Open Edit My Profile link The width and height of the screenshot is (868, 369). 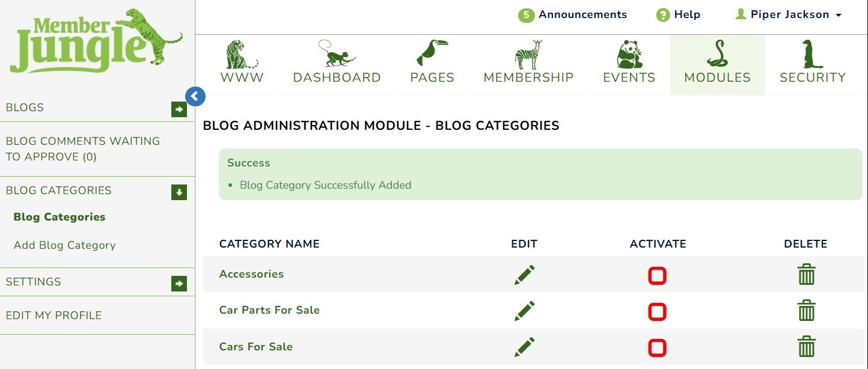[x=53, y=316]
